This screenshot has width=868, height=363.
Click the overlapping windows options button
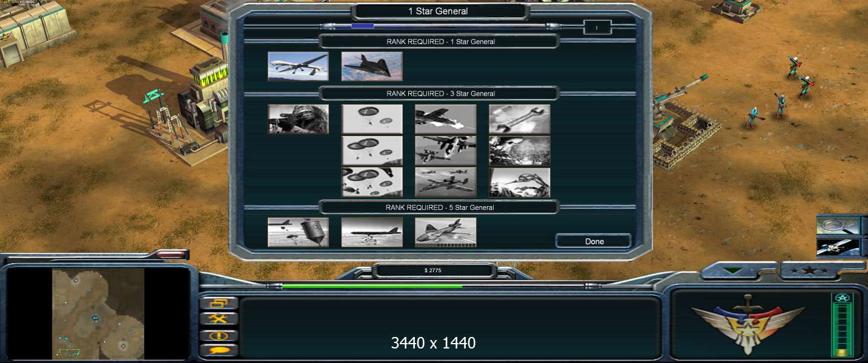pyautogui.click(x=219, y=303)
